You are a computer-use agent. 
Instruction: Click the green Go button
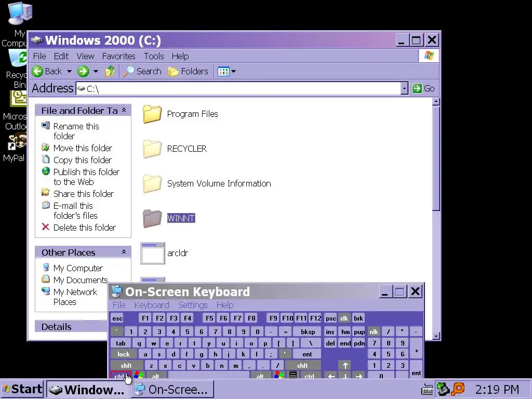pos(423,88)
